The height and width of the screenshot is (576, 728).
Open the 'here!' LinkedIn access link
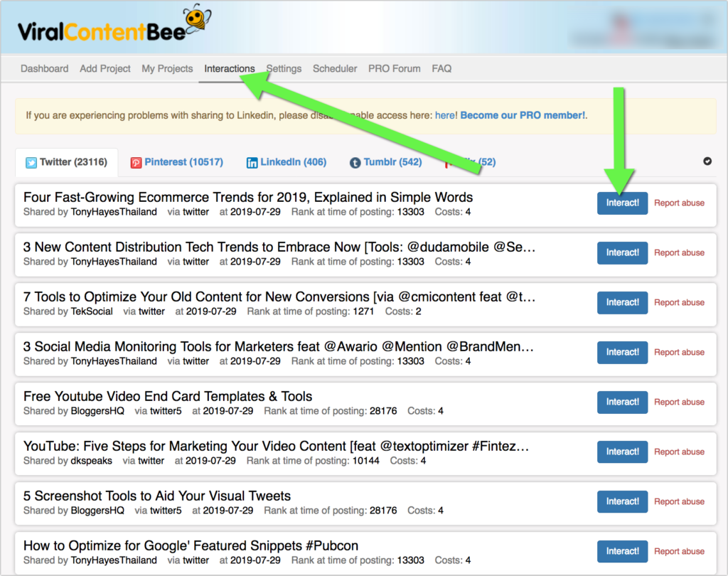click(x=446, y=115)
